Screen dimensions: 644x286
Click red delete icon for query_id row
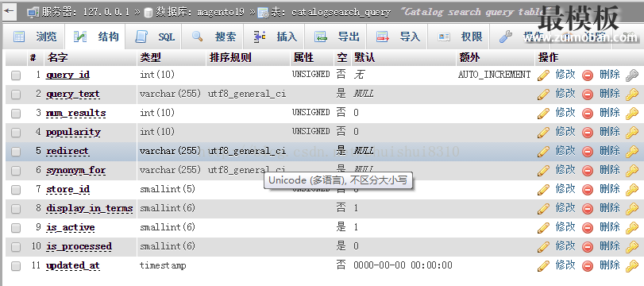[x=588, y=75]
